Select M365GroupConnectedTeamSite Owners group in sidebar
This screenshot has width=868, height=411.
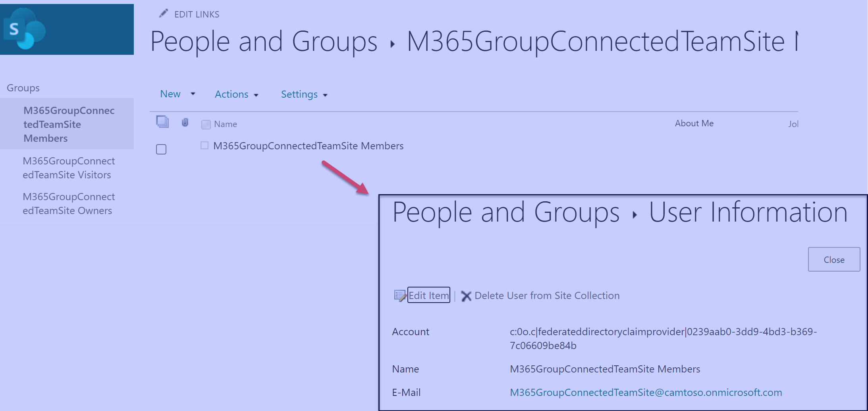(x=69, y=204)
